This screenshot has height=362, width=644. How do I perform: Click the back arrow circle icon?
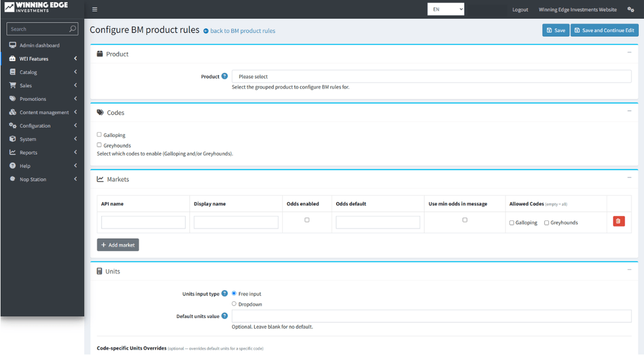206,31
